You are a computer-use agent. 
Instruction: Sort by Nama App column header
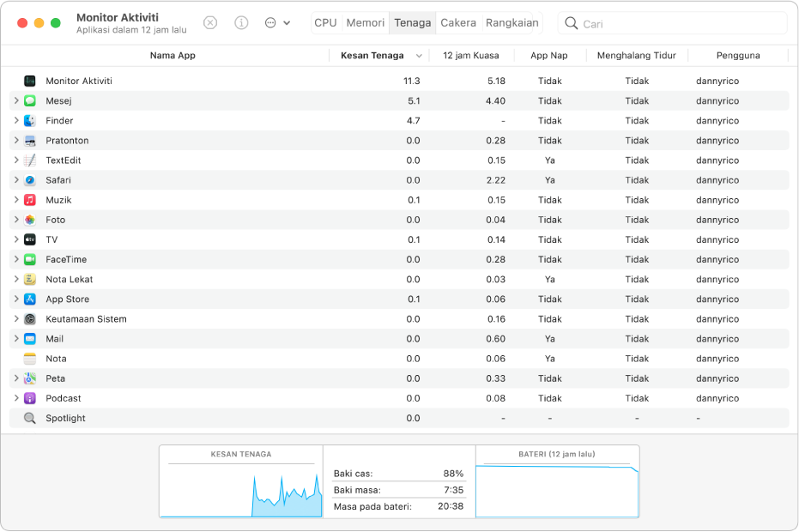(173, 56)
